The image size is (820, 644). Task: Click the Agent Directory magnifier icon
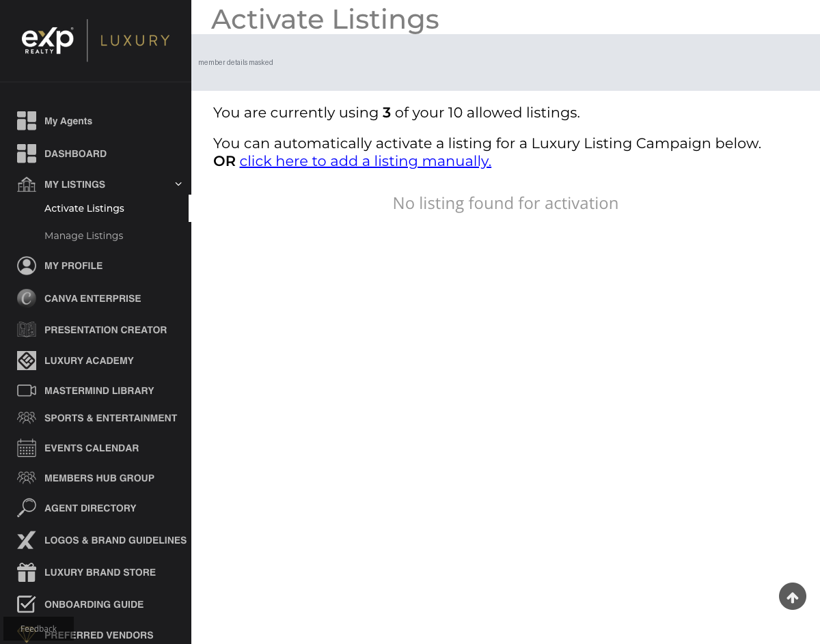pyautogui.click(x=27, y=508)
